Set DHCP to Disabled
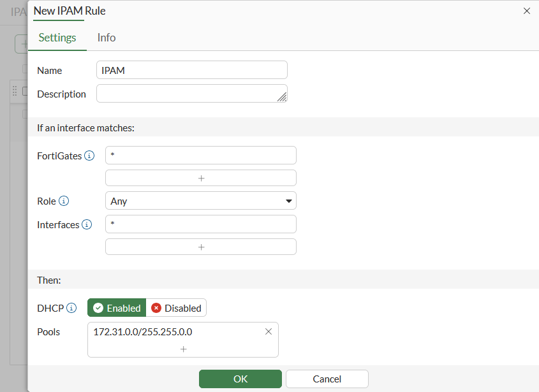The image size is (539, 392). point(176,308)
